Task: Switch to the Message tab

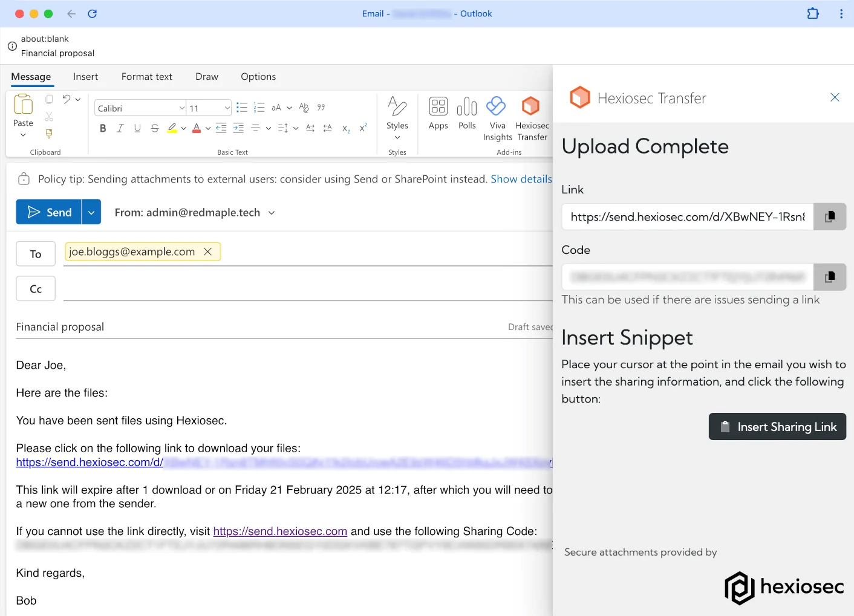Action: click(31, 77)
